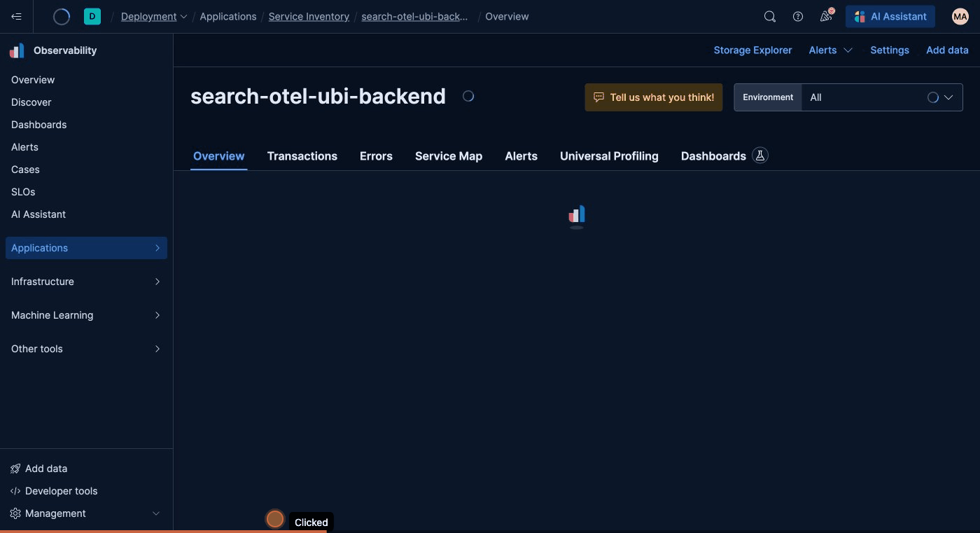Click the technical preview beaker icon
The height and width of the screenshot is (533, 980).
pos(760,155)
